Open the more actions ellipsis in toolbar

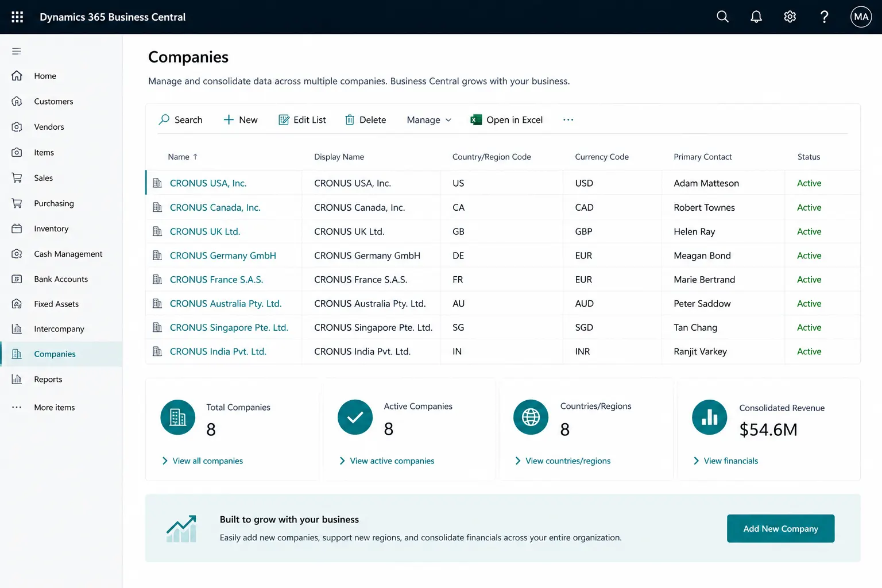tap(568, 120)
